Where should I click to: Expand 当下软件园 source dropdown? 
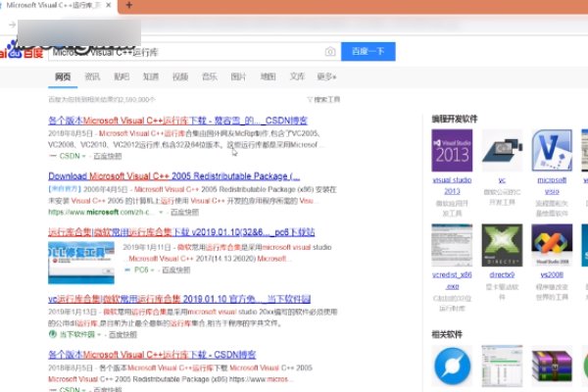[x=99, y=334]
